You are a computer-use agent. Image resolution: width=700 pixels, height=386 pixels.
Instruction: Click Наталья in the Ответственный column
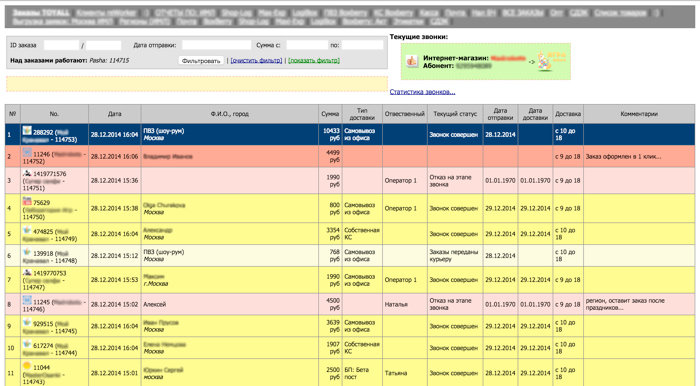tap(396, 304)
